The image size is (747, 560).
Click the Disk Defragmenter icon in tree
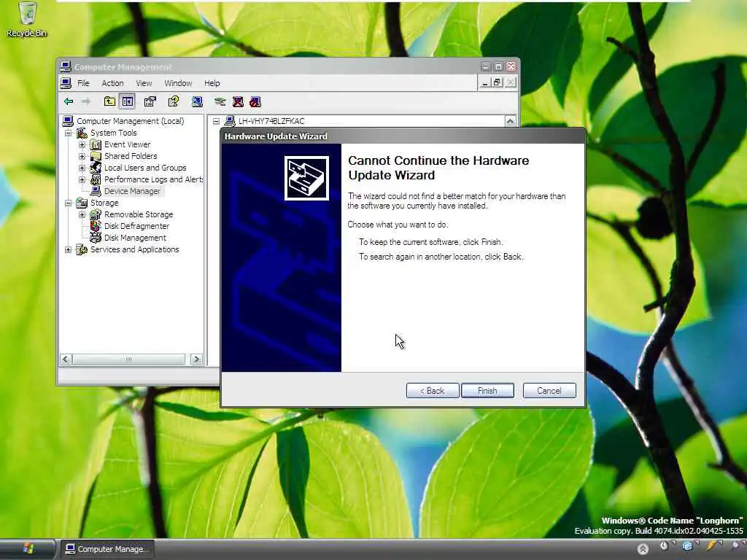point(96,226)
